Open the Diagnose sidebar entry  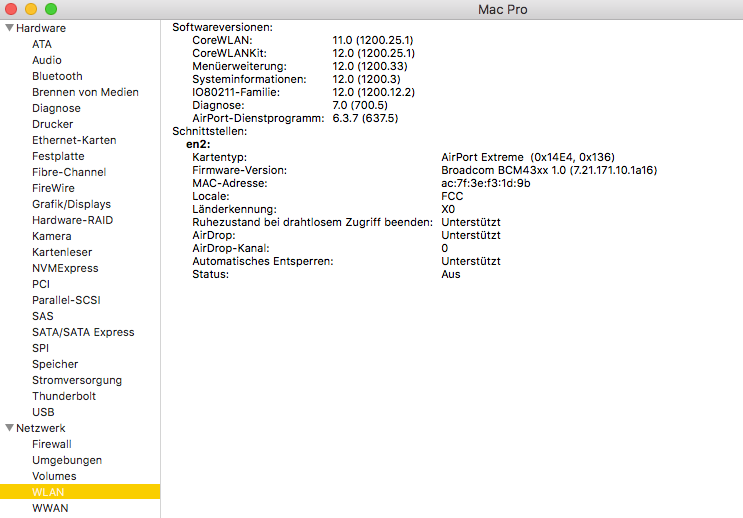tap(56, 109)
